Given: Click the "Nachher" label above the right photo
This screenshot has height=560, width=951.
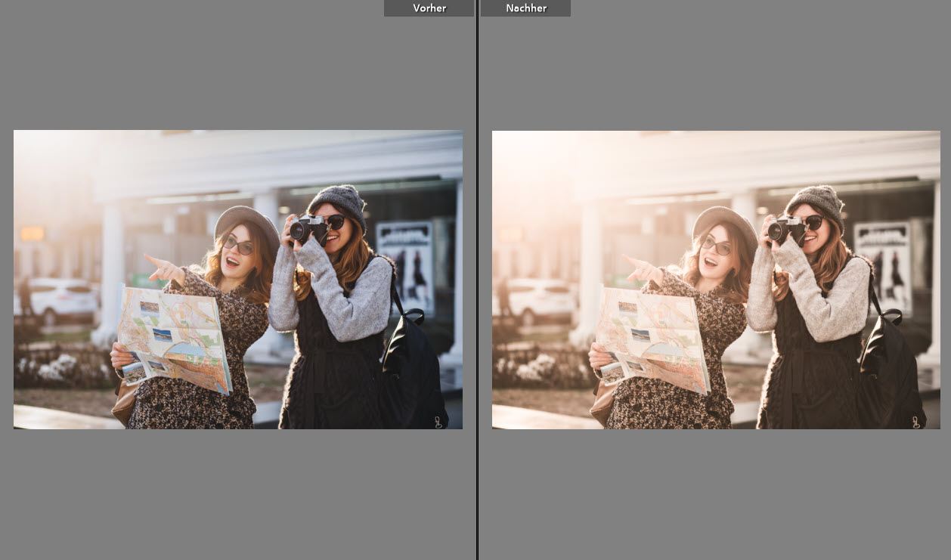Looking at the screenshot, I should click(526, 8).
